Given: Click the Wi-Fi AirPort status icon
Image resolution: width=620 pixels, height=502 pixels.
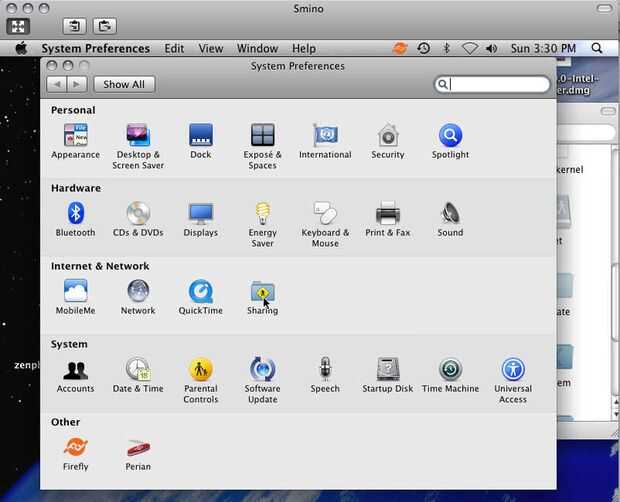Looking at the screenshot, I should pos(470,48).
